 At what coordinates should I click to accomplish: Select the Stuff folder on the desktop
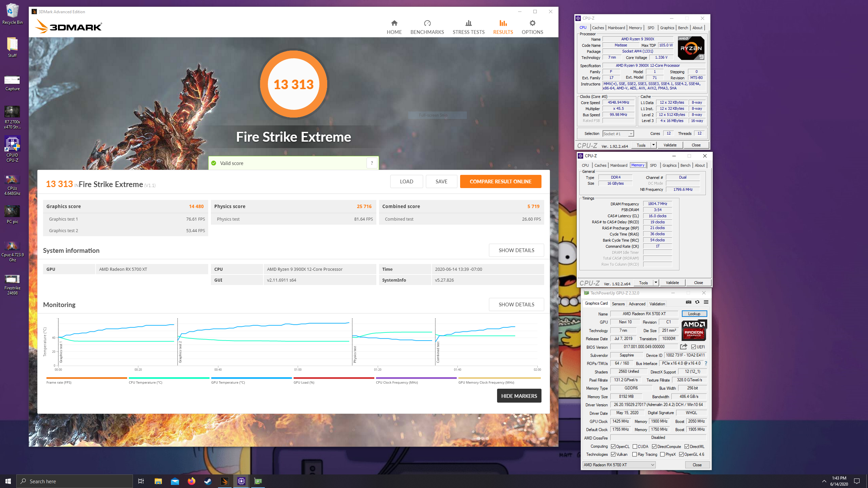pyautogui.click(x=13, y=47)
